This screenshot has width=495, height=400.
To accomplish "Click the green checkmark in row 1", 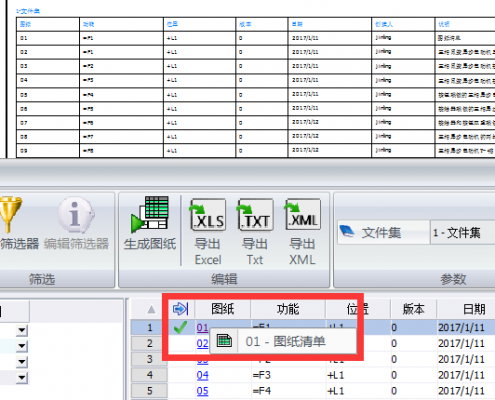I will click(x=180, y=327).
